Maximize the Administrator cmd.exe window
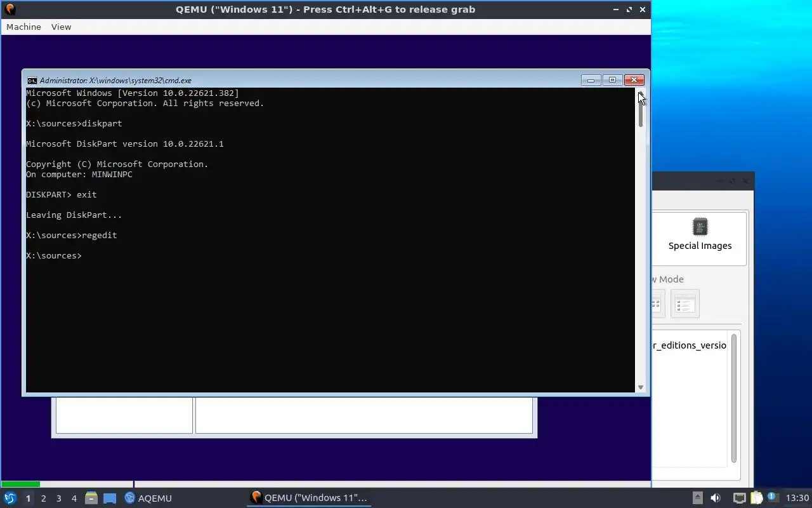Screen dimensions: 812x508 tap(612, 80)
